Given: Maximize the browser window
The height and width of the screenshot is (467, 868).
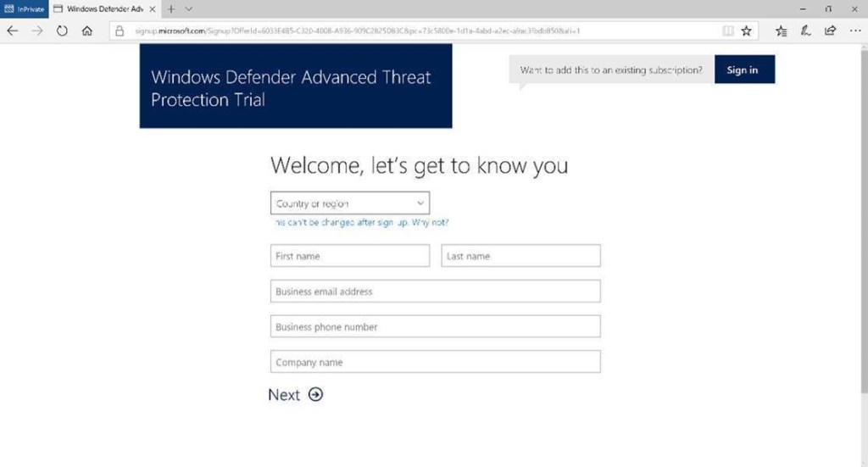Looking at the screenshot, I should (828, 8).
